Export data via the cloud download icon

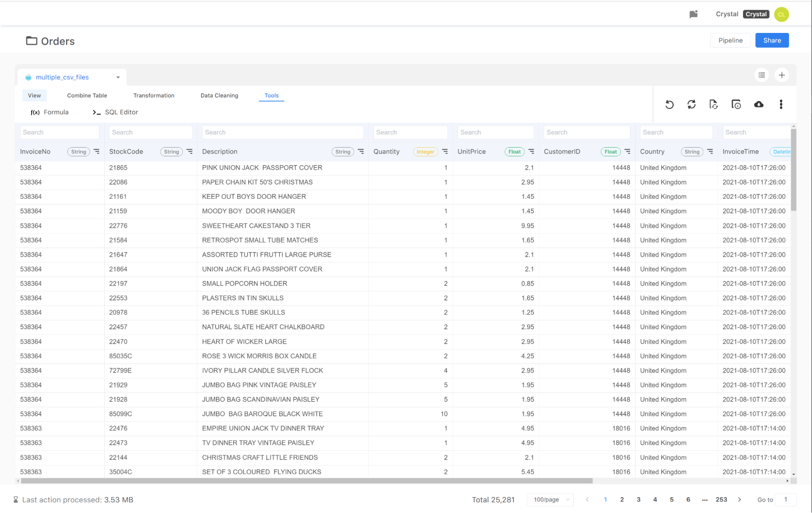tap(758, 104)
